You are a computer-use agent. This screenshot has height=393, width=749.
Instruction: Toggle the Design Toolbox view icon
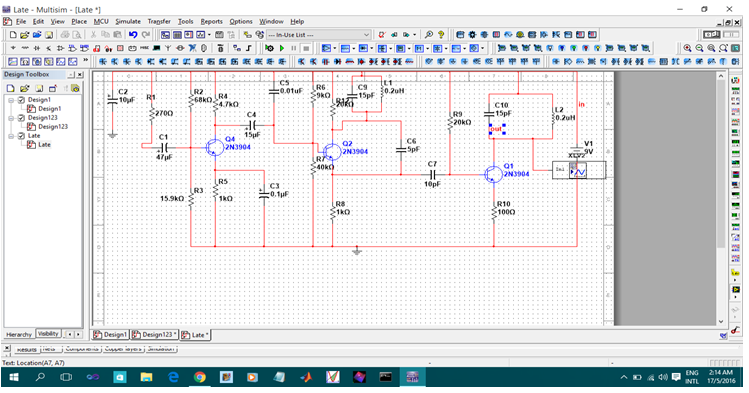click(x=165, y=35)
